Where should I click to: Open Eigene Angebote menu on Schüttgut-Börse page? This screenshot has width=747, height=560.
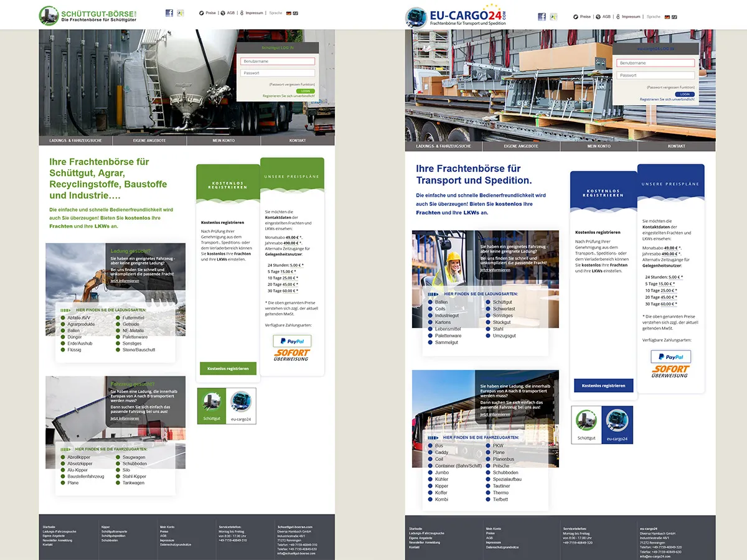[x=149, y=141]
